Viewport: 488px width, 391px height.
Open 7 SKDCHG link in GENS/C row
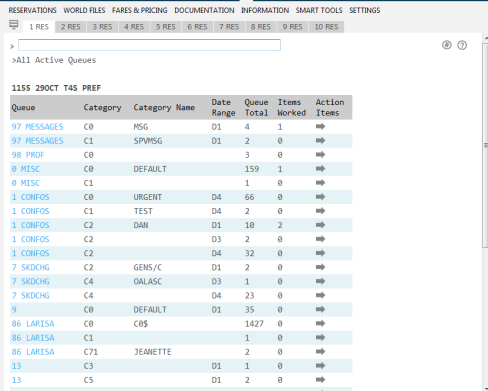click(30, 267)
